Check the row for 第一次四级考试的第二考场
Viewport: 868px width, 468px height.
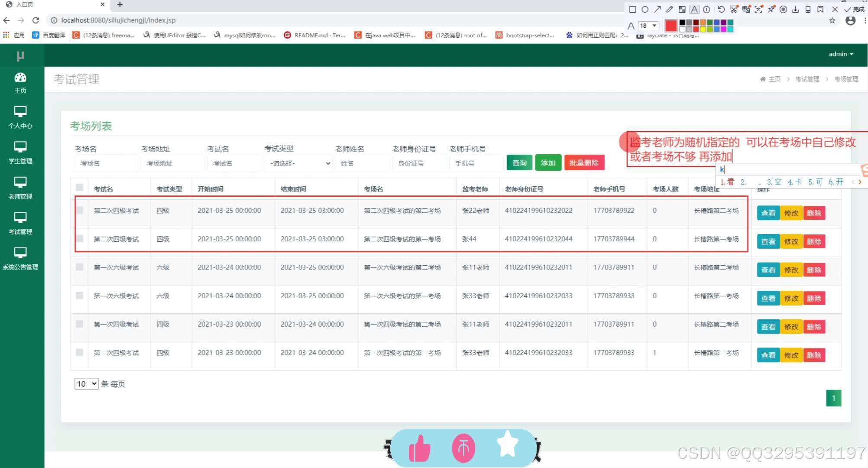pos(80,324)
